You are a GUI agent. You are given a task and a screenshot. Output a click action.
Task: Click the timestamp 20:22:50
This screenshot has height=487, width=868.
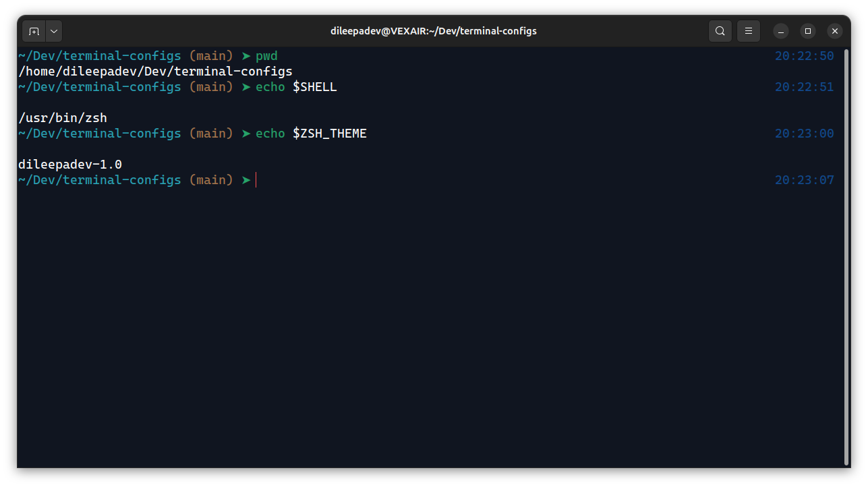[x=805, y=56]
